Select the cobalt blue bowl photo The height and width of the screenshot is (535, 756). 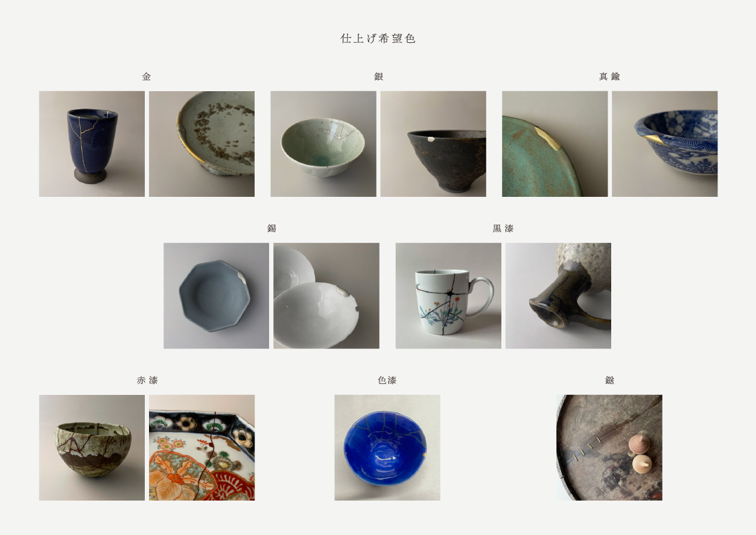[x=387, y=447]
